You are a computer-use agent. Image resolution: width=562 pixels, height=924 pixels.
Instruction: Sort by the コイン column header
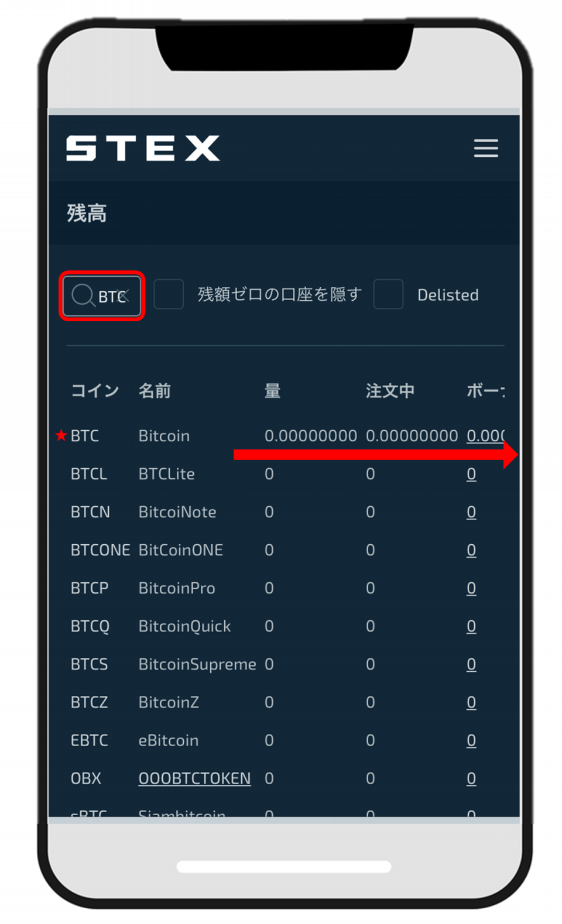click(95, 391)
